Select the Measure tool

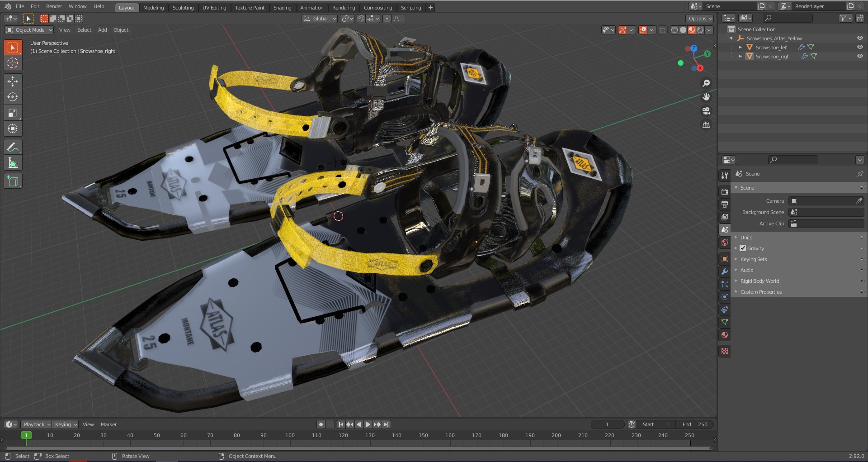(x=13, y=163)
